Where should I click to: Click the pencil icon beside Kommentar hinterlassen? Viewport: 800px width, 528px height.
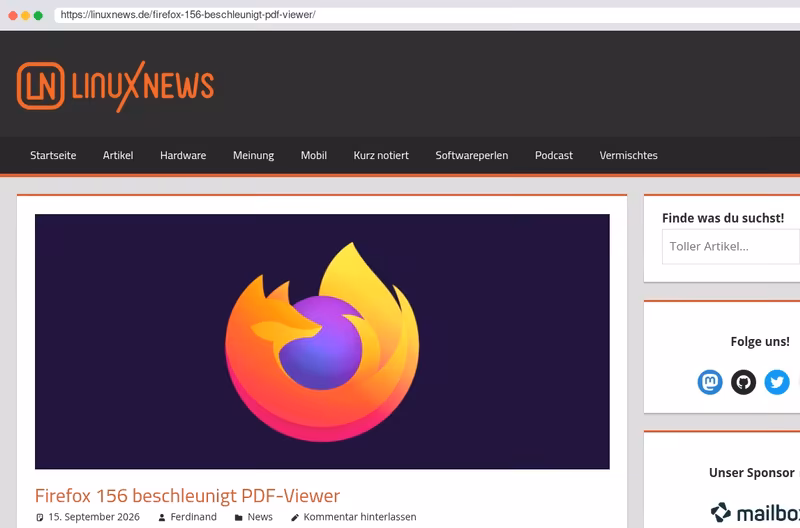(x=294, y=517)
